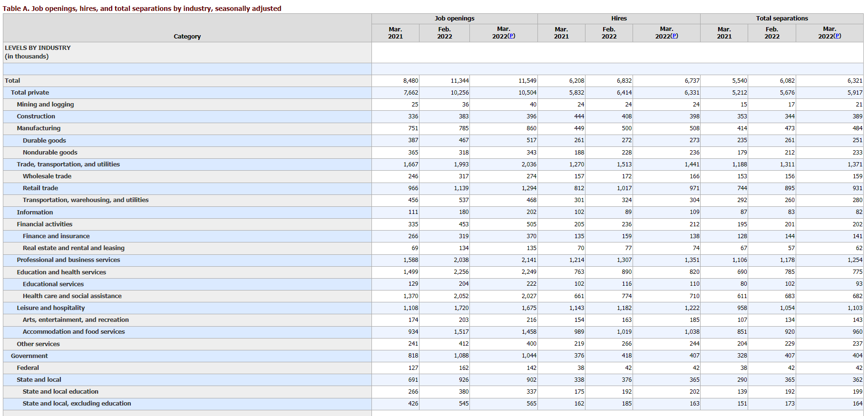Click the 6,321 separations value in Total row
868x416 pixels.
pyautogui.click(x=855, y=81)
